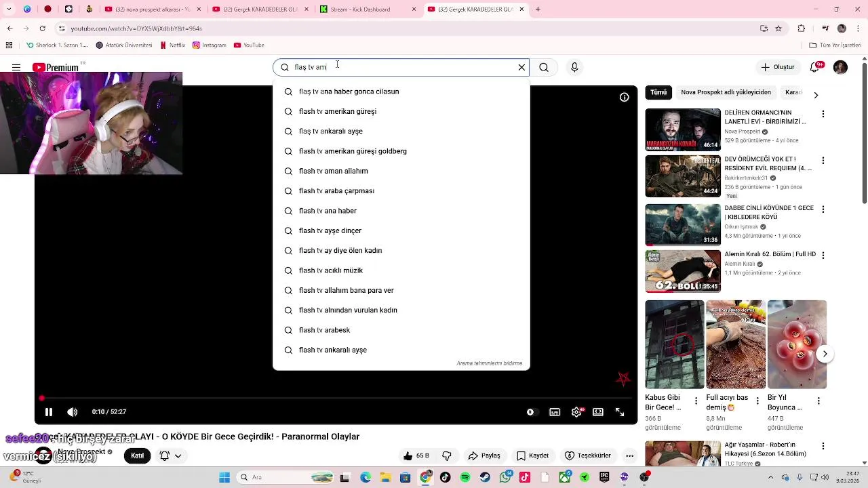The width and height of the screenshot is (868, 488).
Task: Select suggestion 'flaş tv ana haber gonca cilasun'
Action: tap(401, 91)
